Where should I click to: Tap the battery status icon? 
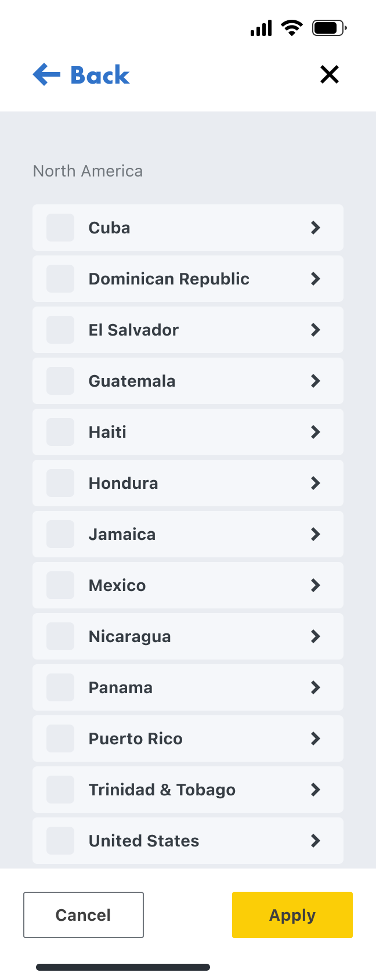(x=329, y=27)
